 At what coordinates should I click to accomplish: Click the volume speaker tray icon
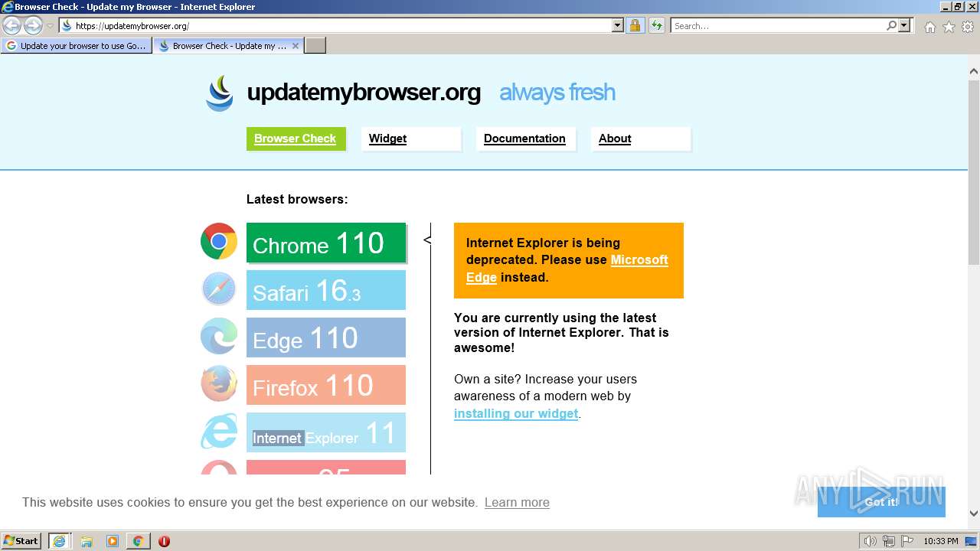tap(871, 541)
